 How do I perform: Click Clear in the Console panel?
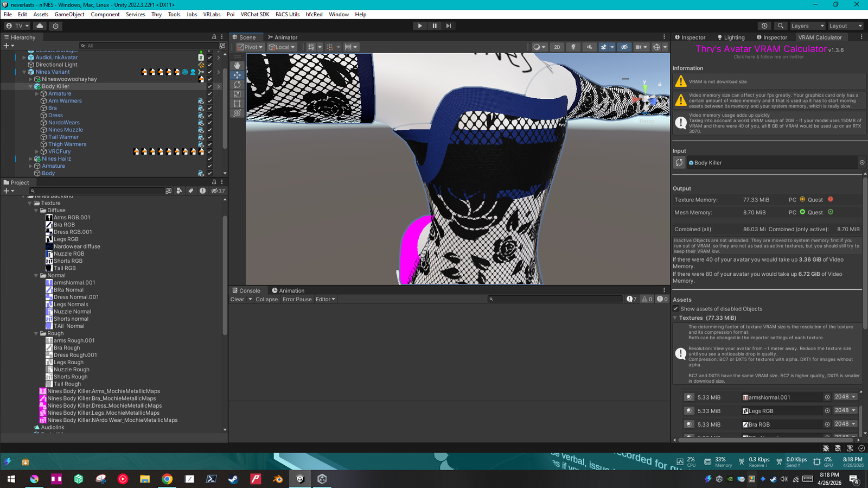[237, 299]
